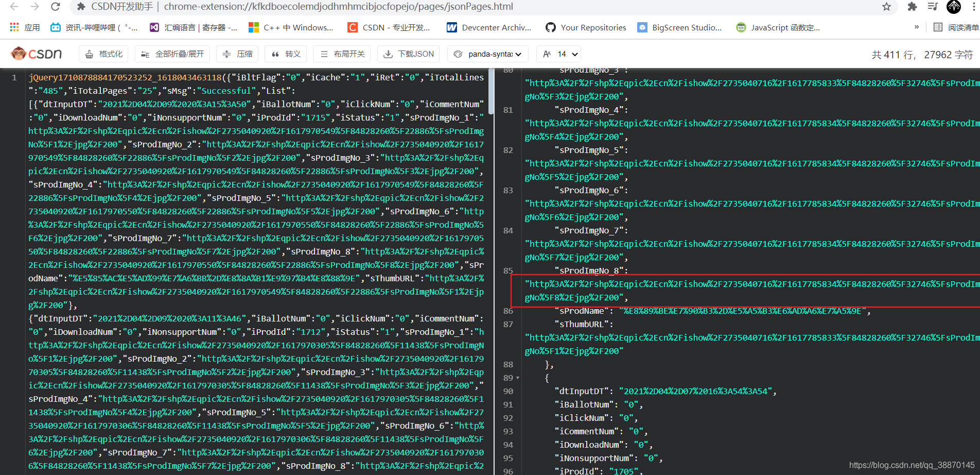Viewport: 980px width, 475px height.
Task: Click the font size icon beside 14
Action: [547, 54]
